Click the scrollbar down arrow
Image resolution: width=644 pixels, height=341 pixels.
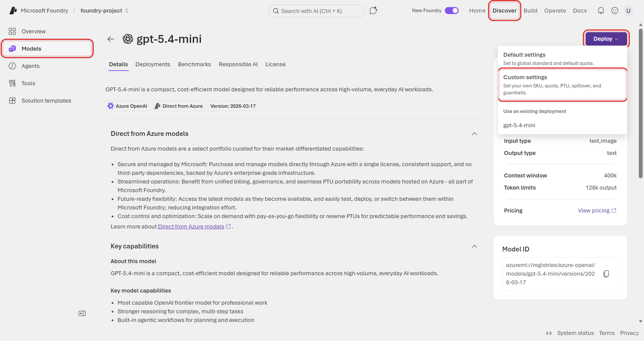pyautogui.click(x=641, y=322)
